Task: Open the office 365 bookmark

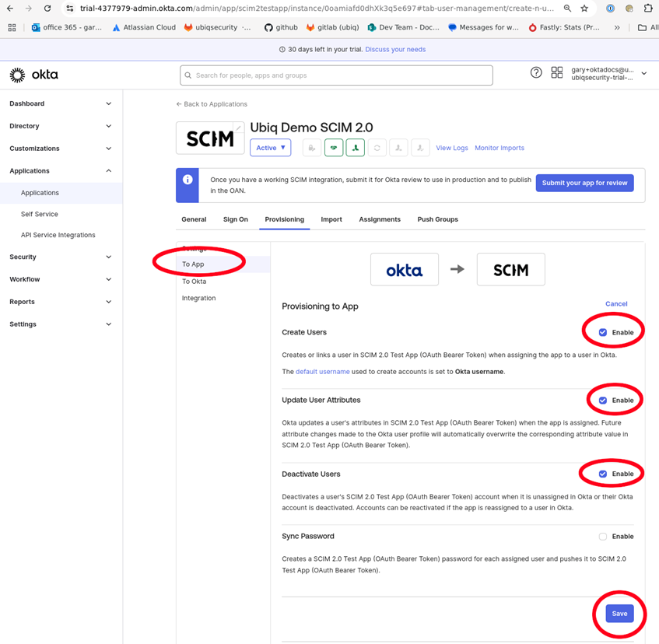Action: point(67,27)
